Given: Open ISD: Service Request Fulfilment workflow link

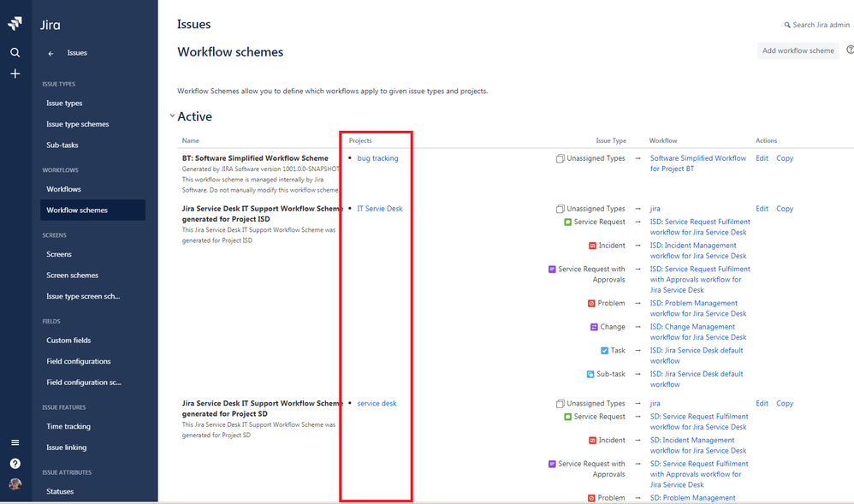Looking at the screenshot, I should pos(700,228).
